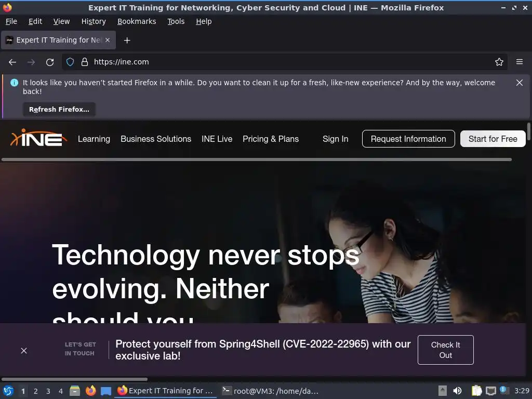The width and height of the screenshot is (532, 399).
Task: Switch to workspace 2
Action: 36,391
